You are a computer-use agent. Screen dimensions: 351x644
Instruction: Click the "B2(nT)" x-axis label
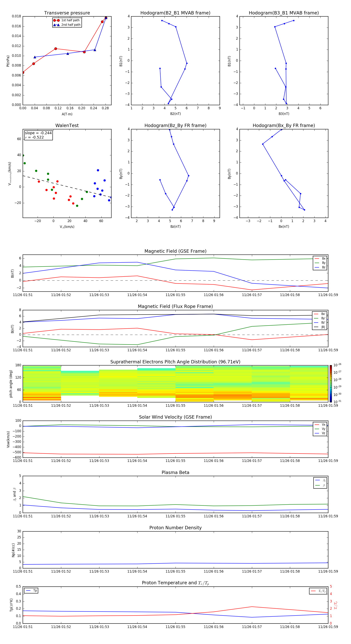(x=175, y=114)
